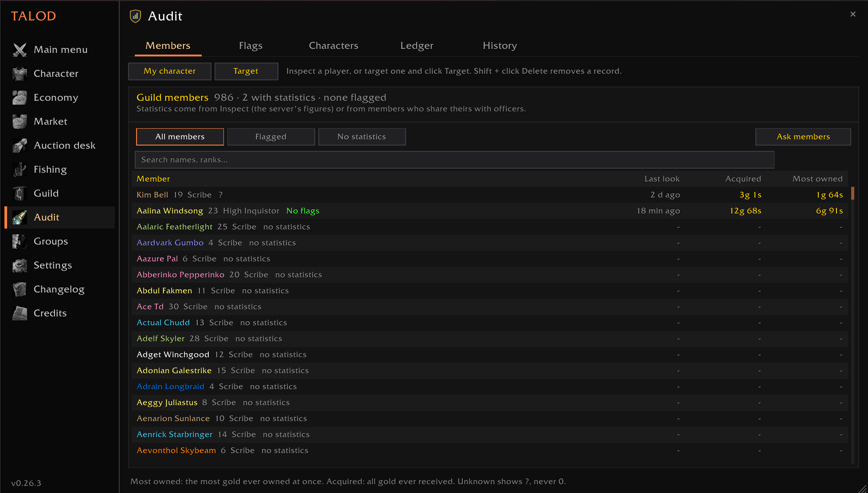
Task: Sort by Last look column header
Action: pyautogui.click(x=662, y=179)
